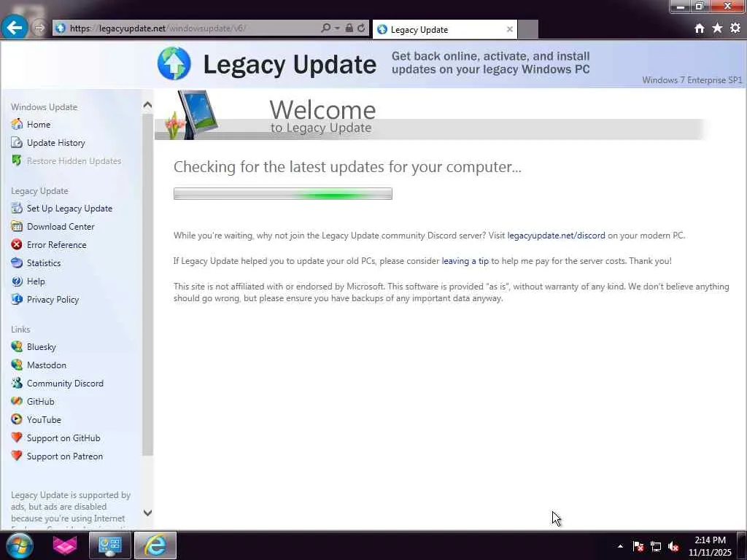Close the Legacy Update tab
The width and height of the screenshot is (747, 560).
point(509,29)
